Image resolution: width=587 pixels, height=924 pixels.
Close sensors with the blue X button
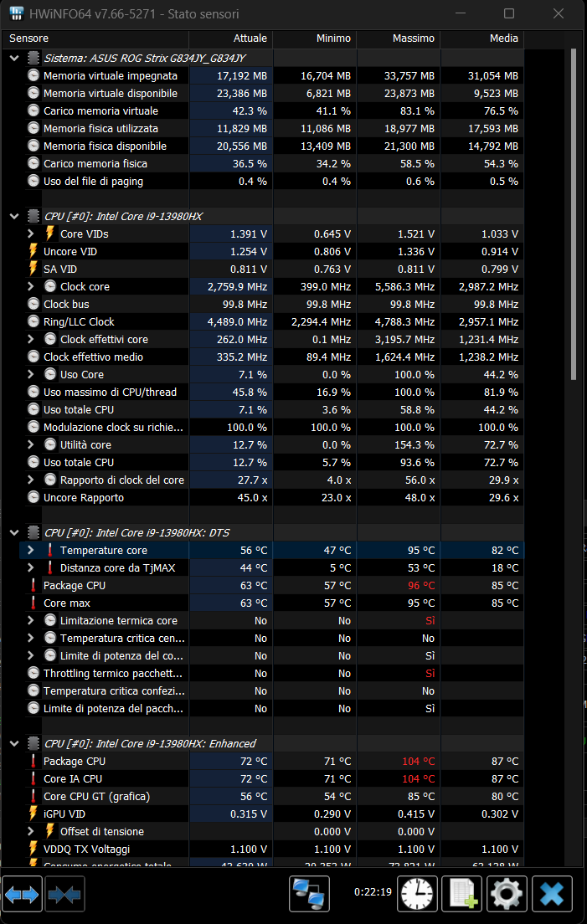click(552, 893)
